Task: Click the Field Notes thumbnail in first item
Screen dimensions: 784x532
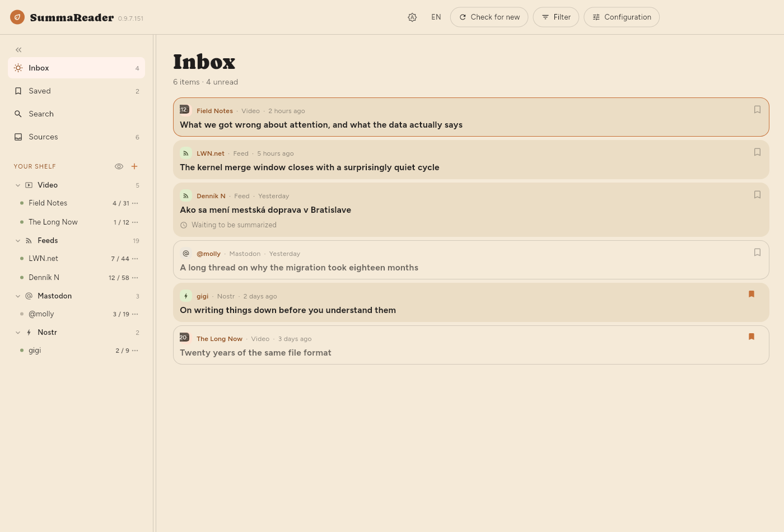Action: [x=185, y=110]
